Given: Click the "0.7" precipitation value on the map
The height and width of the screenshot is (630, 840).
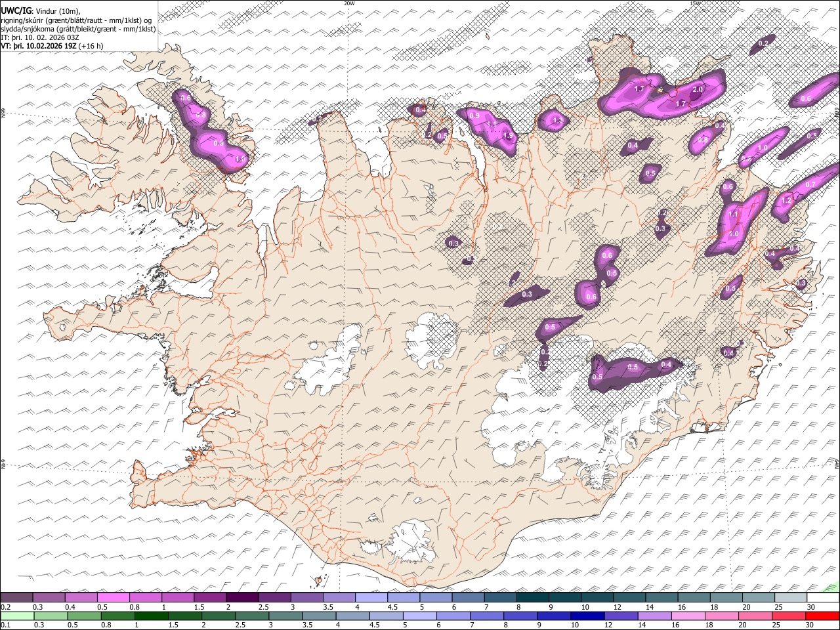Looking at the screenshot, I should [x=810, y=185].
